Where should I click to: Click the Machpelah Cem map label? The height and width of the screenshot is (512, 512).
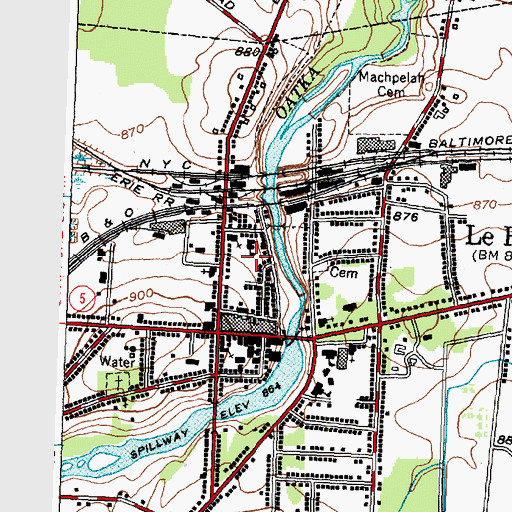(x=392, y=84)
